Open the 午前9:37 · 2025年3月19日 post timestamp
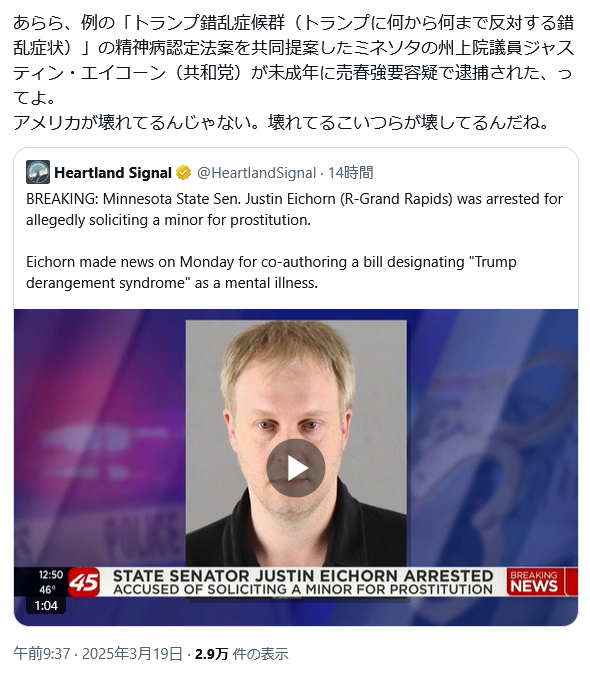 click(x=98, y=654)
